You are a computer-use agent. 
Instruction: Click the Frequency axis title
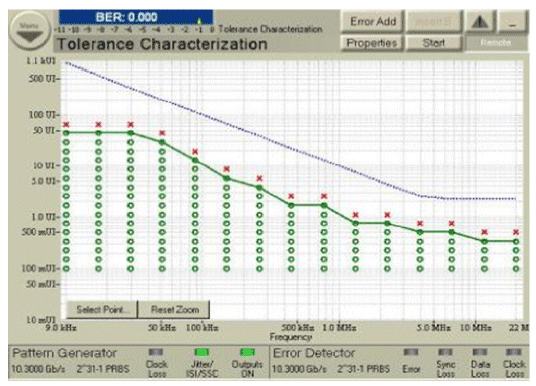click(x=291, y=337)
